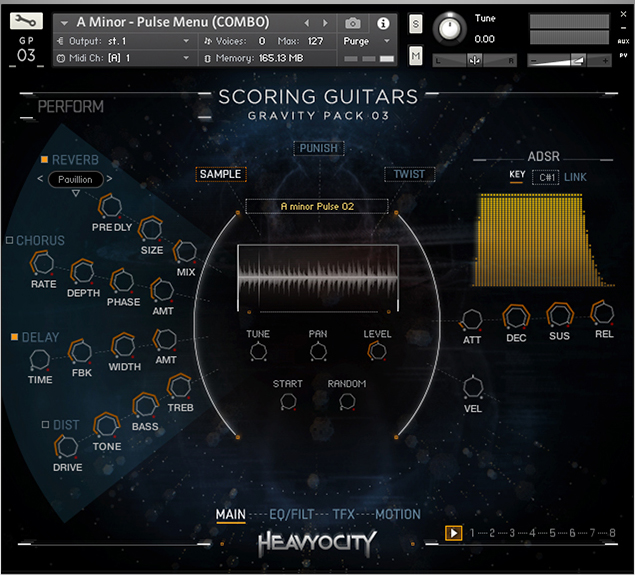Click the delay FBK knob
This screenshot has height=575, width=635.
81,351
